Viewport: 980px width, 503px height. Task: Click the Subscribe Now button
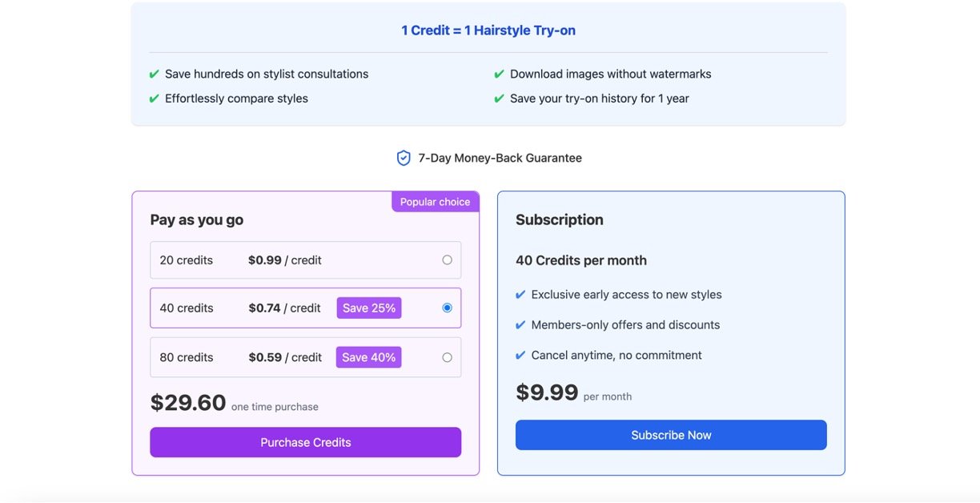point(671,435)
